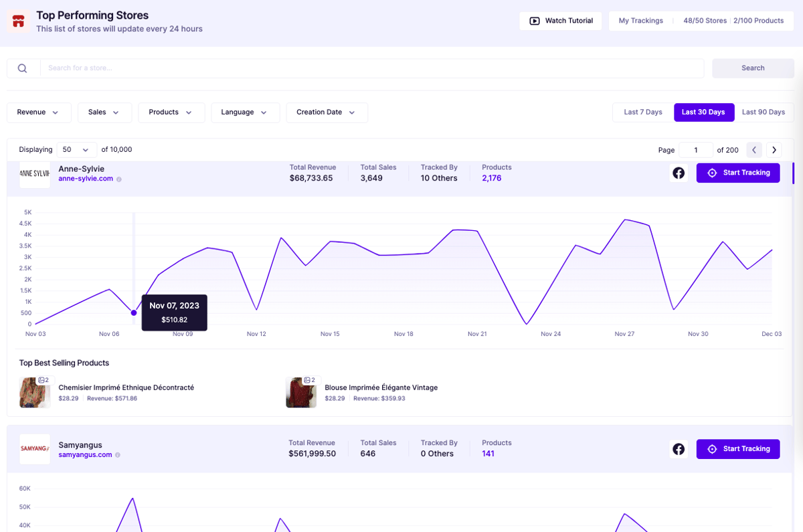The width and height of the screenshot is (803, 532).
Task: Open the samyangus.com store link
Action: point(85,455)
